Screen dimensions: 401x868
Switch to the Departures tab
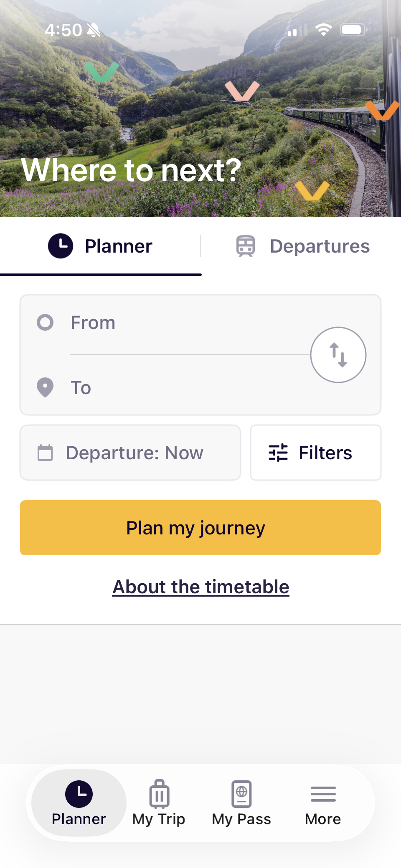[x=320, y=246]
